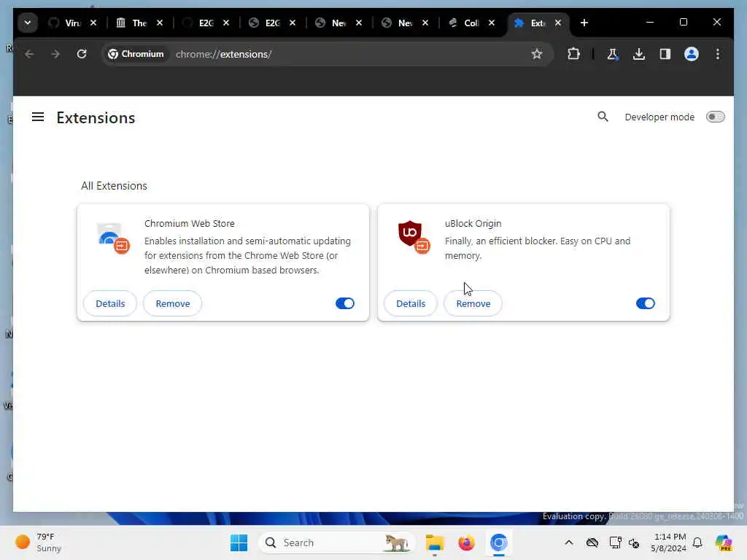Go back with the browser back arrow
747x560 pixels.
click(x=29, y=54)
